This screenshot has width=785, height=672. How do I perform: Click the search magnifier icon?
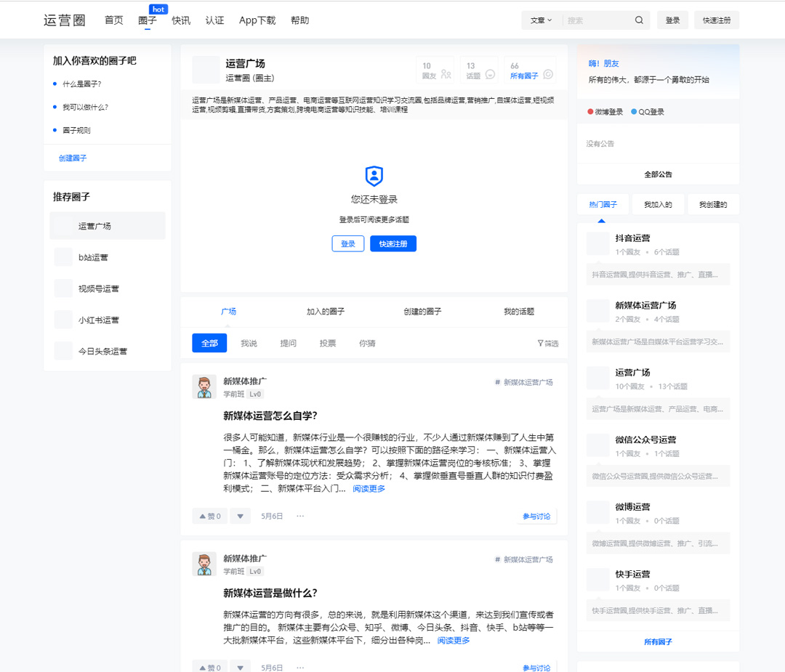click(638, 20)
